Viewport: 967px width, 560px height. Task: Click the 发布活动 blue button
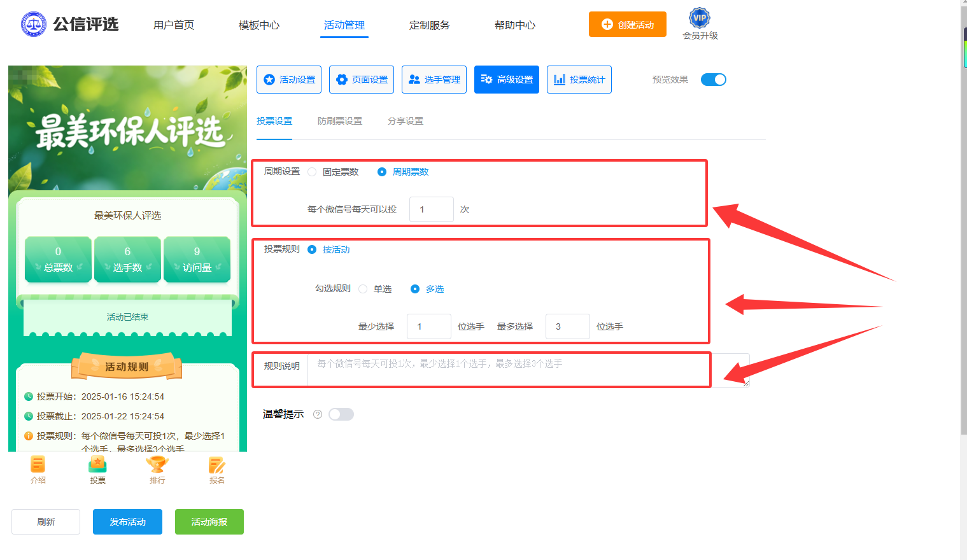127,522
